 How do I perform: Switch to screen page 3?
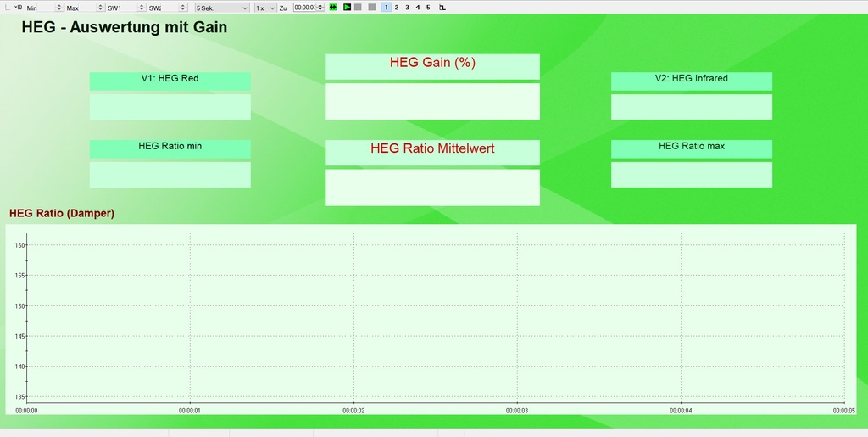(x=407, y=7)
